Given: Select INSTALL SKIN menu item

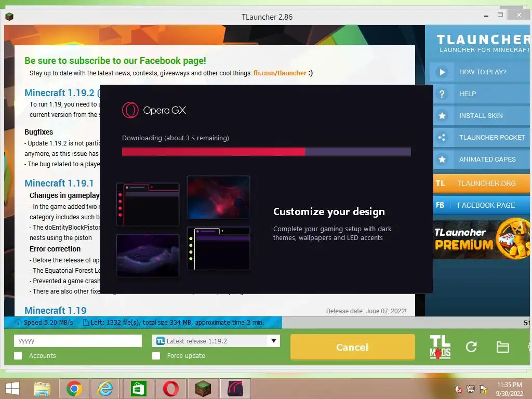Looking at the screenshot, I should pos(480,116).
